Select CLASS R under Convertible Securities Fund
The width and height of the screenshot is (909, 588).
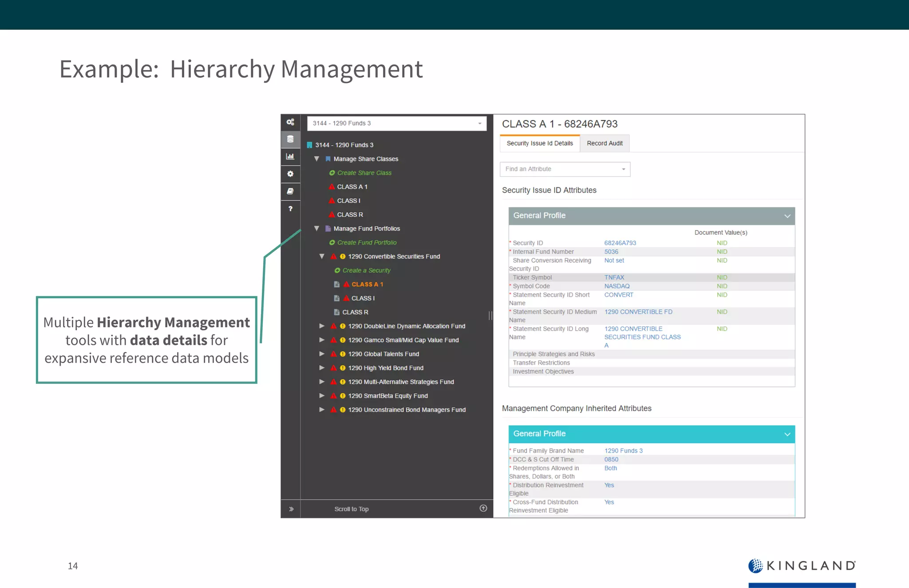point(355,312)
